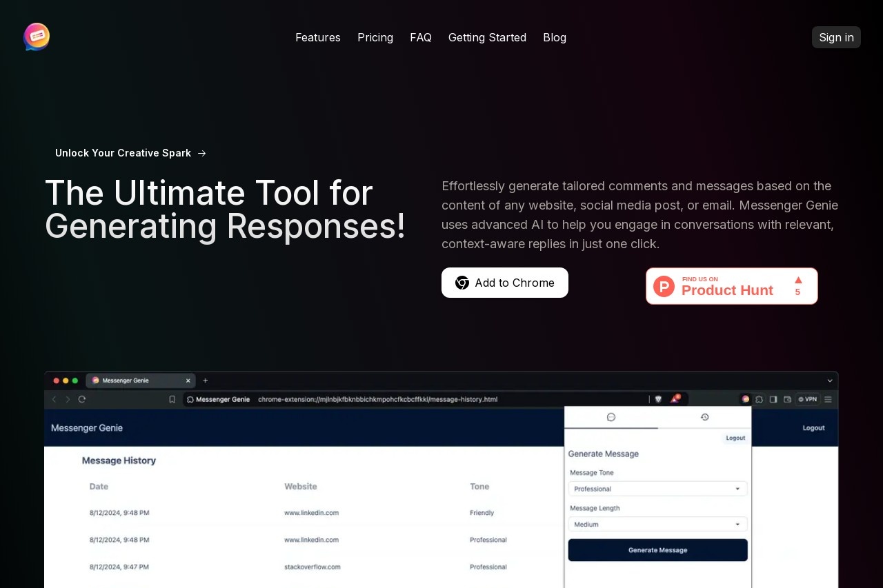Click the date in the Friendly tone row
The width and height of the screenshot is (883, 588).
pos(119,513)
